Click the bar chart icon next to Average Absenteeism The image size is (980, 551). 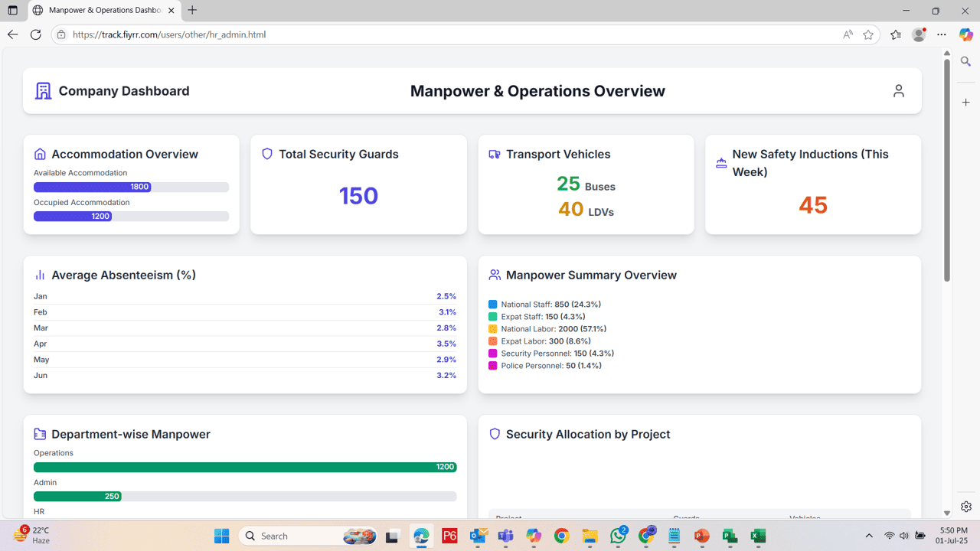(x=40, y=274)
